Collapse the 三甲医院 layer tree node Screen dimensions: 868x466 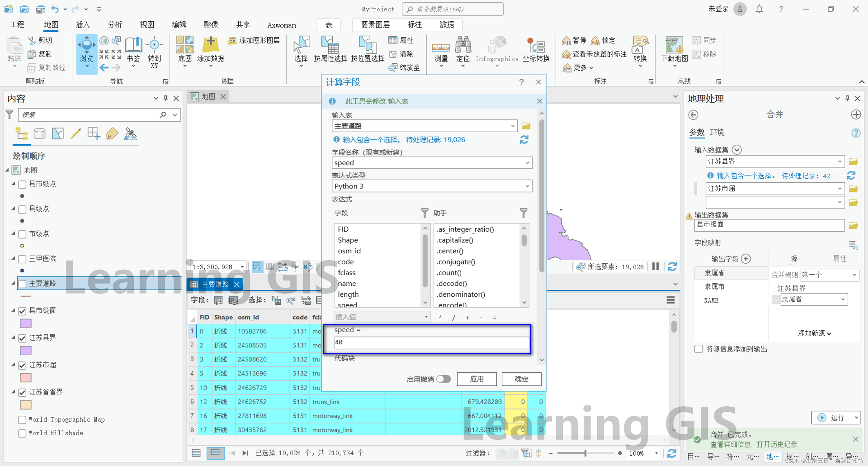[x=13, y=259]
